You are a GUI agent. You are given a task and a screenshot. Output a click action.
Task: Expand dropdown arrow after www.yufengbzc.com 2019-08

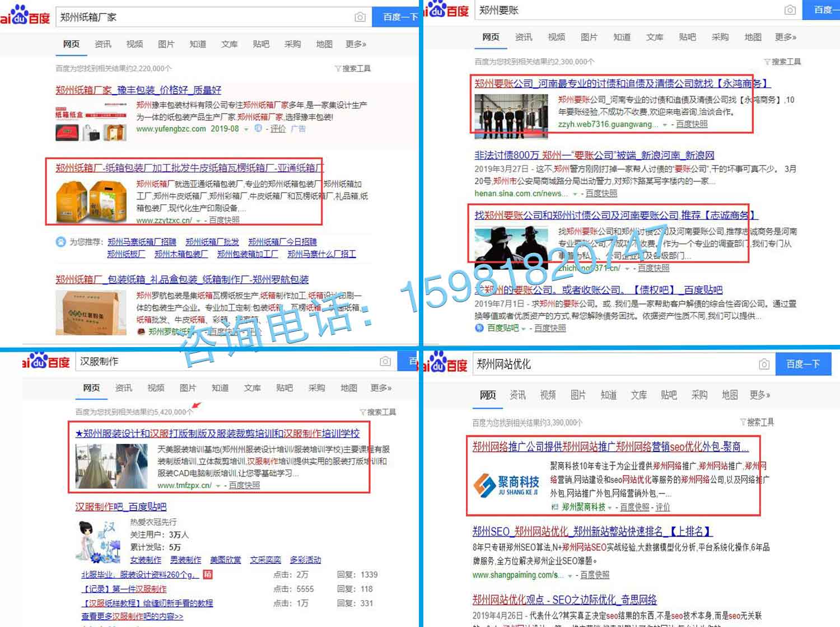click(x=246, y=129)
